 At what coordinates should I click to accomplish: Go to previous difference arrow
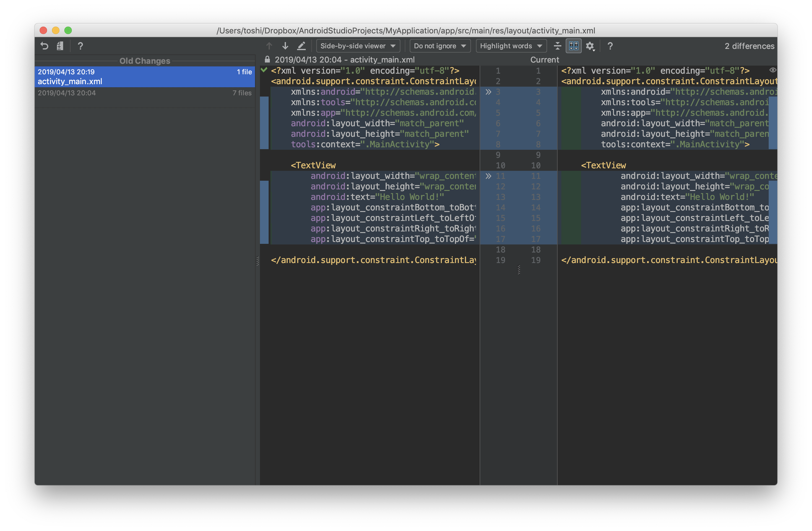(269, 46)
